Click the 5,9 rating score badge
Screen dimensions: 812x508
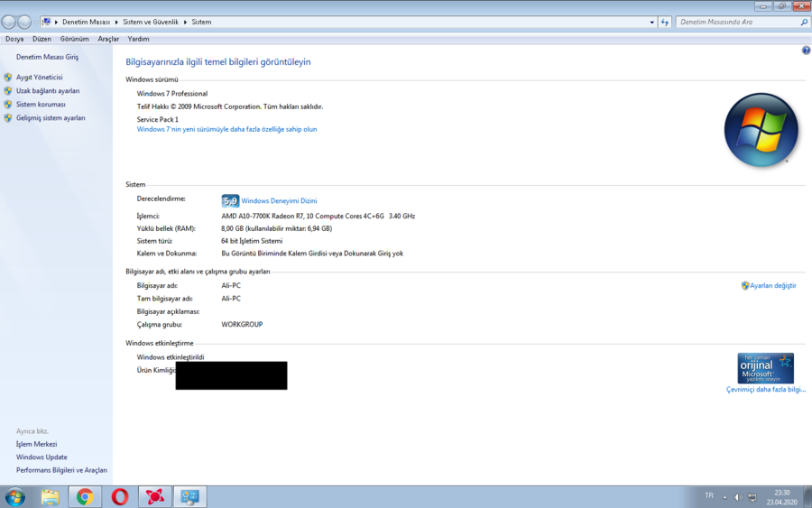[x=230, y=201]
